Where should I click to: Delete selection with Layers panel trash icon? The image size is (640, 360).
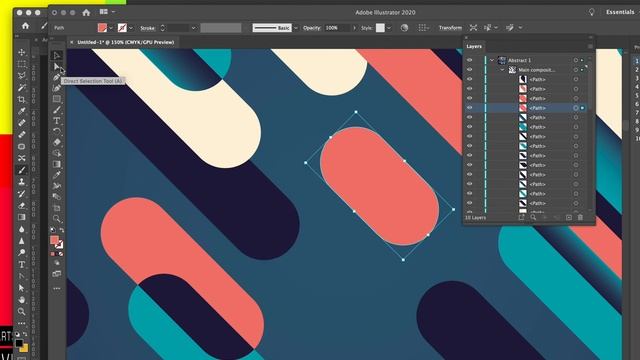580,218
